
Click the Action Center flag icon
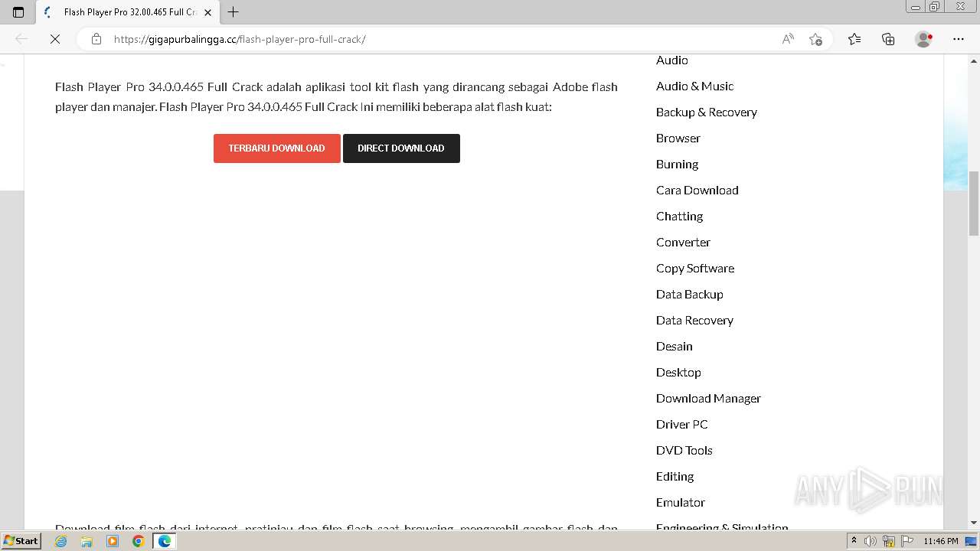point(906,541)
